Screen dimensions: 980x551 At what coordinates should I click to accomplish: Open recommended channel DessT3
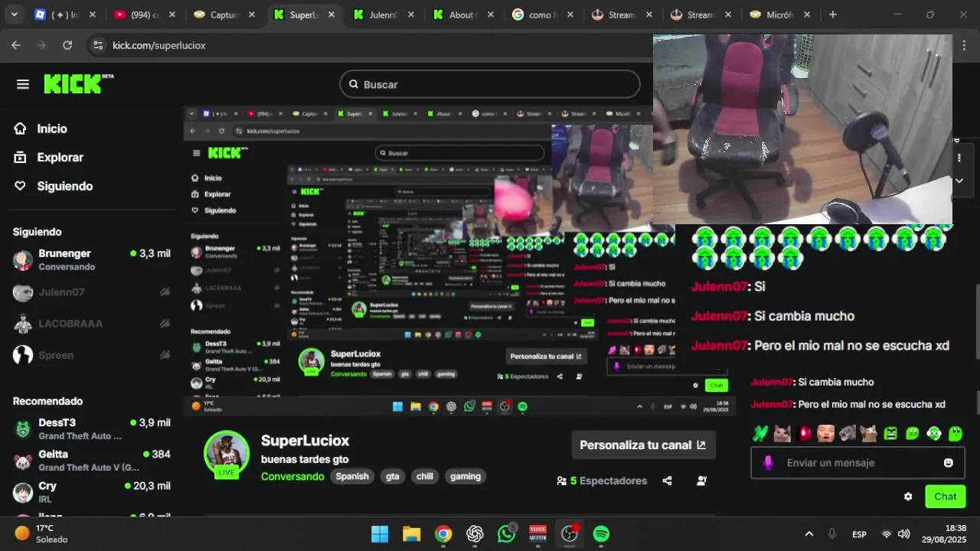(91, 429)
